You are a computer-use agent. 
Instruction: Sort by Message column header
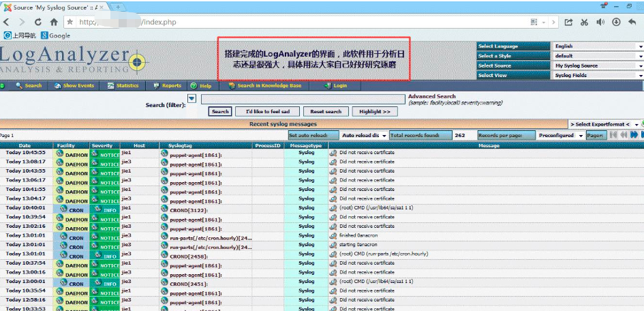pyautogui.click(x=489, y=145)
